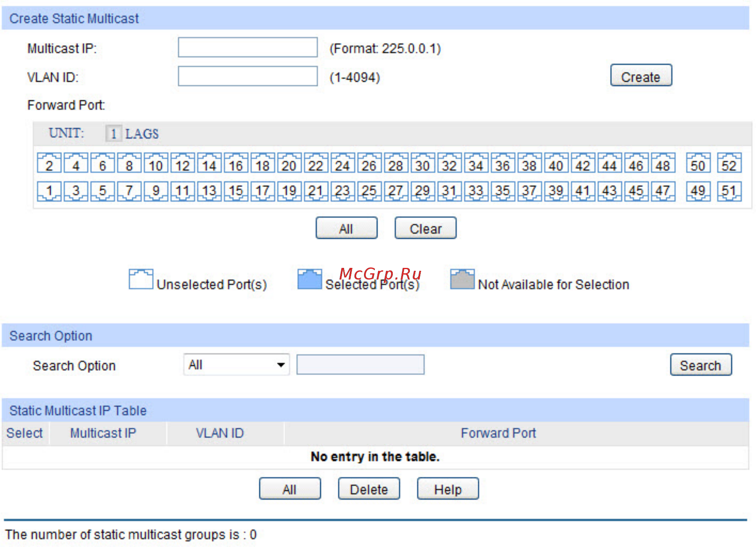
Task: Select forward port 1
Action: click(x=49, y=191)
